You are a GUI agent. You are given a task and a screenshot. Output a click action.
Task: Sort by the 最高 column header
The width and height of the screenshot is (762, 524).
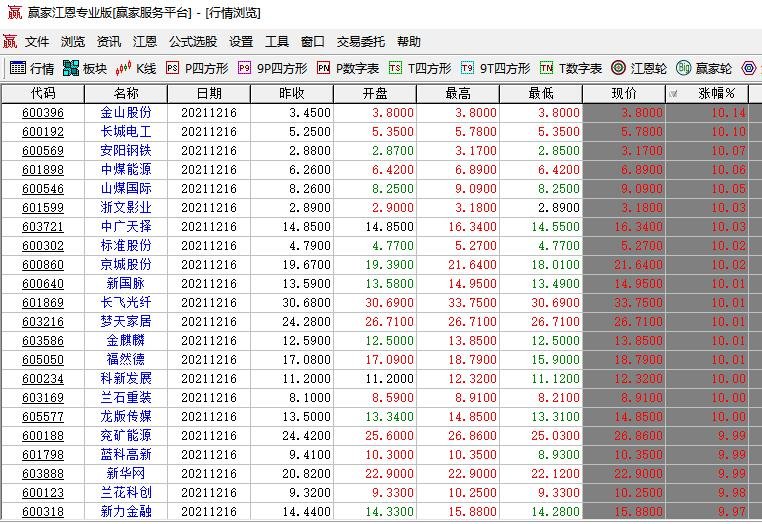458,93
